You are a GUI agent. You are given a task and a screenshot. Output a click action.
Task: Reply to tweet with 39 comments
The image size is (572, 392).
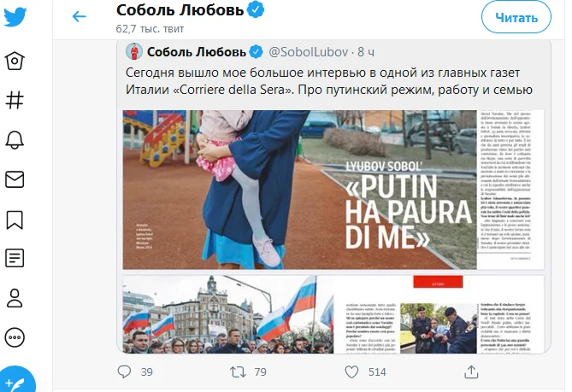pyautogui.click(x=124, y=372)
